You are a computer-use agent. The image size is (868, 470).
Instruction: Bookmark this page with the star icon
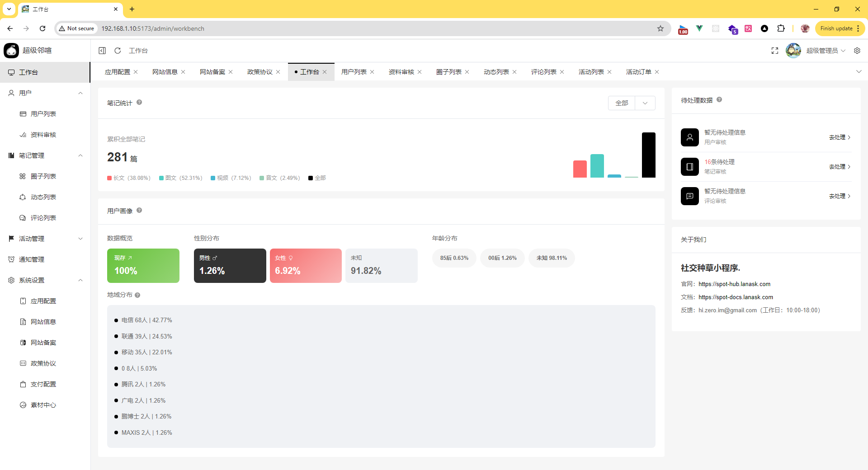(x=660, y=28)
